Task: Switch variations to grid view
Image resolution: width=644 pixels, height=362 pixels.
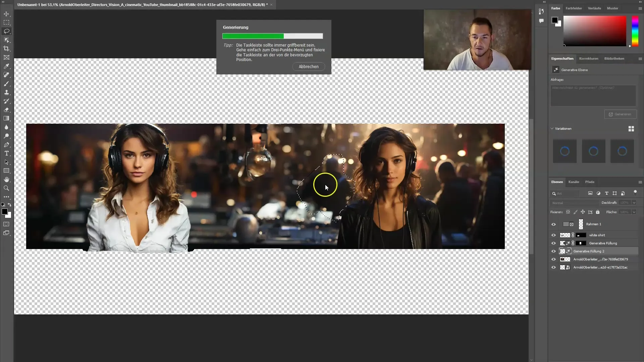Action: coord(631,129)
